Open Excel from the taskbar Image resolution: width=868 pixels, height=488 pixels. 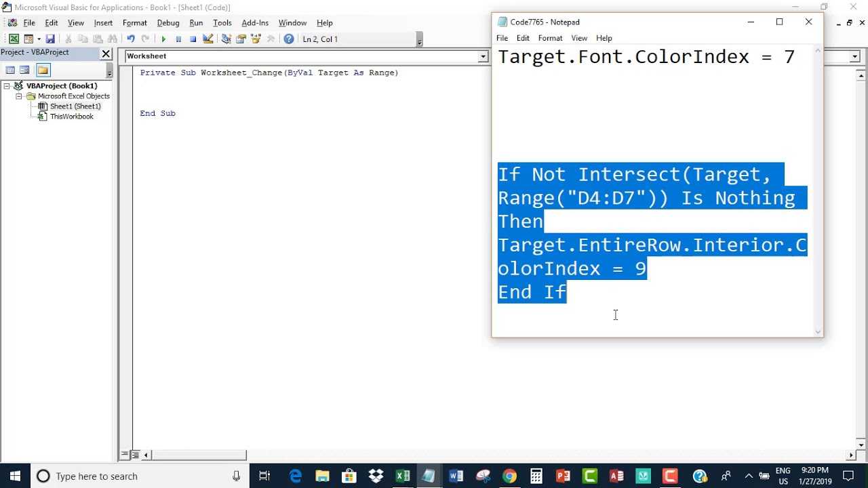pyautogui.click(x=402, y=476)
